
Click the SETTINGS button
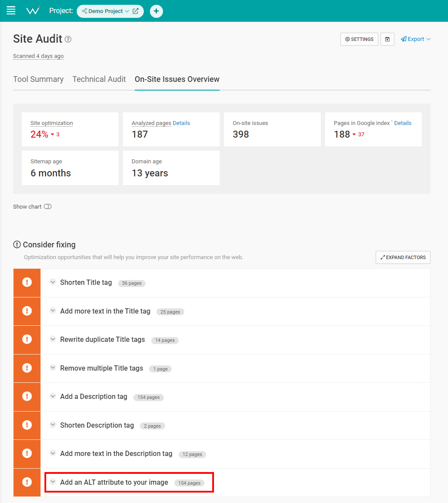coord(359,39)
